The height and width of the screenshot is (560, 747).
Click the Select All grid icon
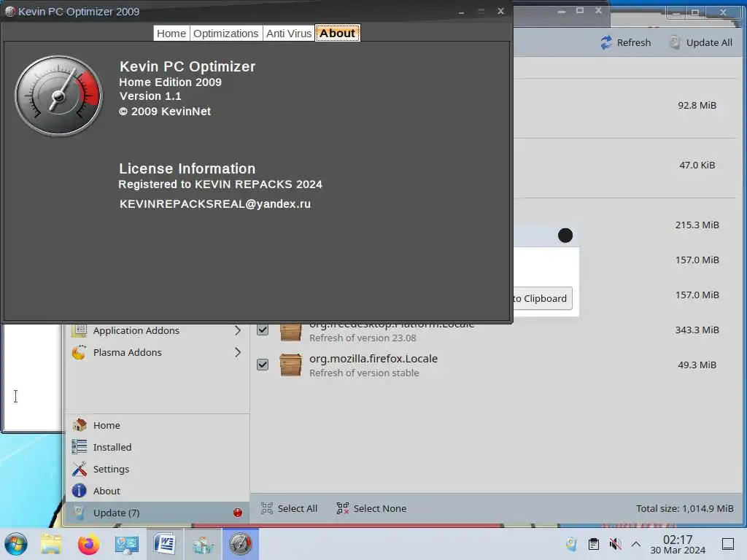267,508
